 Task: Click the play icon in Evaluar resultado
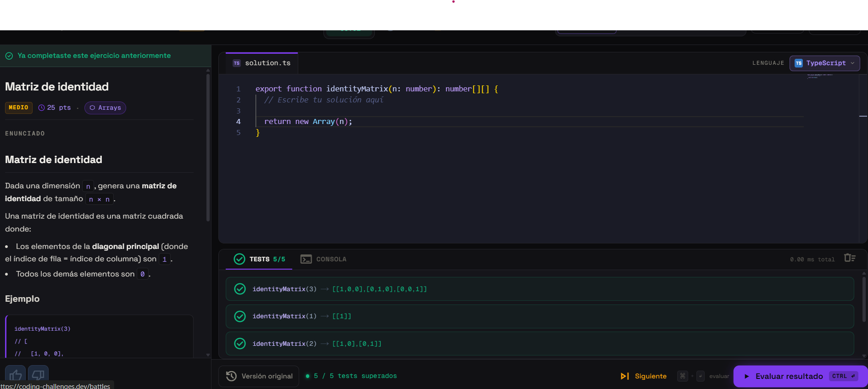click(746, 376)
